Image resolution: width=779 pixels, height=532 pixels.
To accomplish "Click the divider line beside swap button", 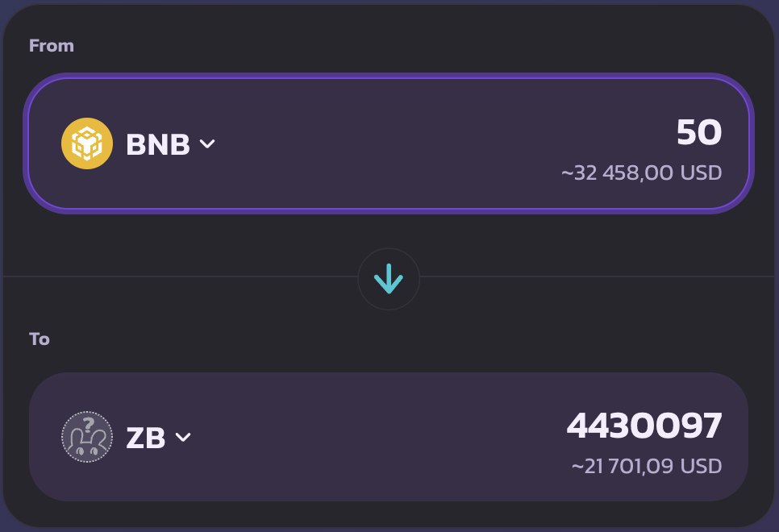I will click(596, 276).
